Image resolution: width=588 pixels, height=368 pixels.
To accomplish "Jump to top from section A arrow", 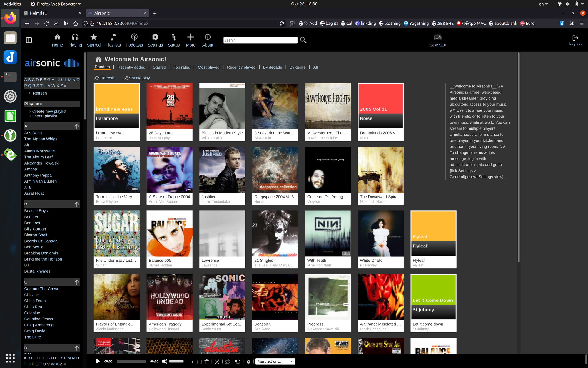I will [x=77, y=126].
